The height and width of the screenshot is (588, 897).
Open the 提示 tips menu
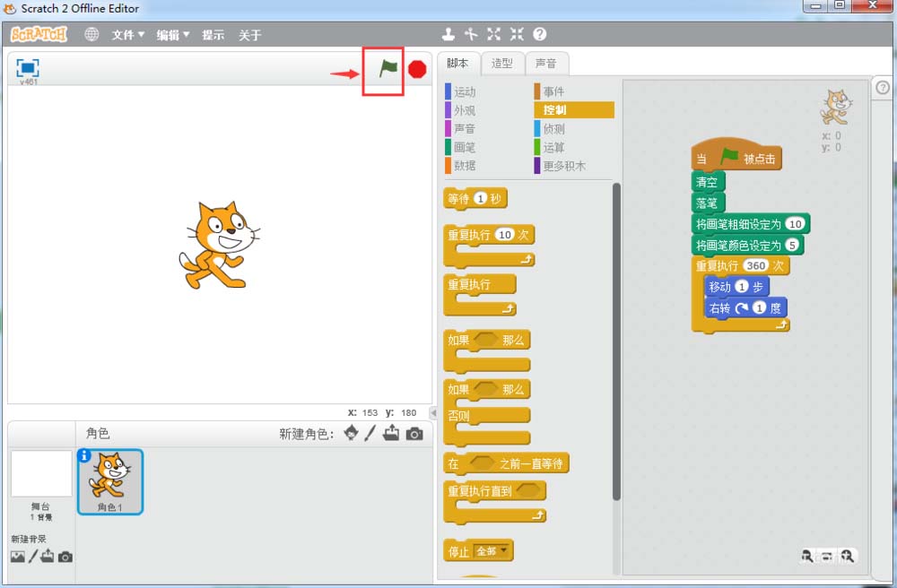click(x=213, y=35)
